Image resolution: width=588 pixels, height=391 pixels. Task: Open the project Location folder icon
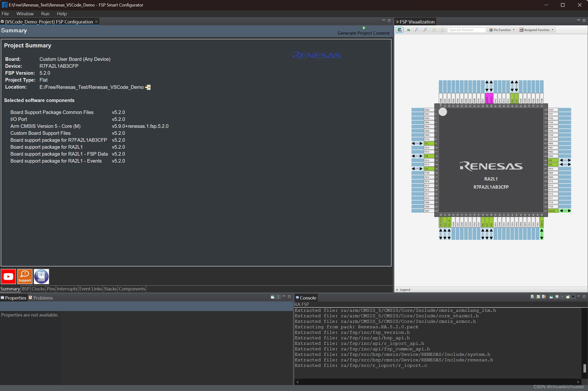tap(148, 87)
